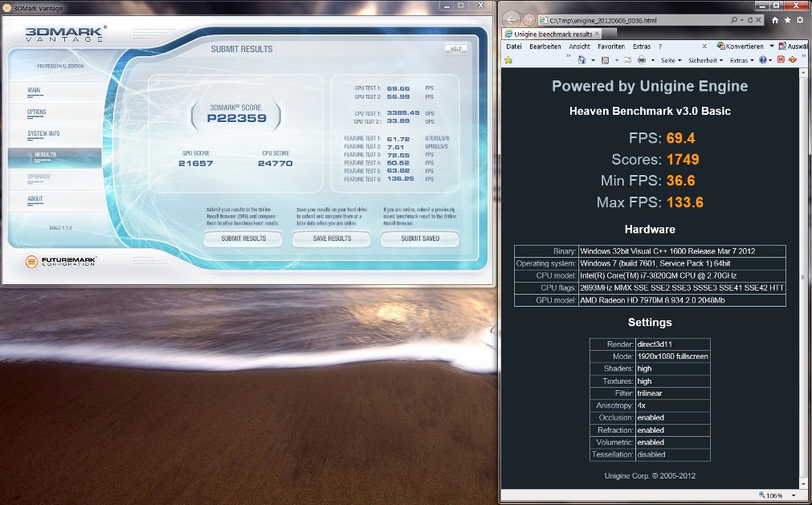This screenshot has width=812, height=505.
Task: Open the Extras menu in the menu bar
Action: point(642,47)
